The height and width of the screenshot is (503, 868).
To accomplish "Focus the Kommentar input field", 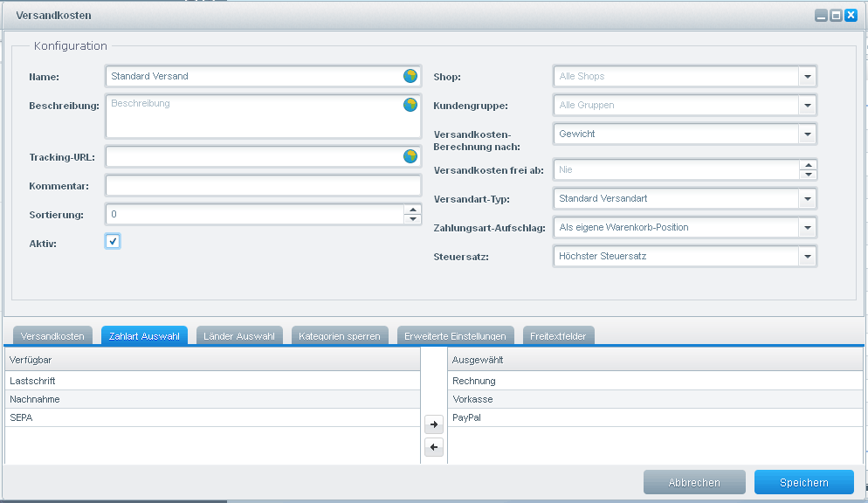I will pos(264,185).
